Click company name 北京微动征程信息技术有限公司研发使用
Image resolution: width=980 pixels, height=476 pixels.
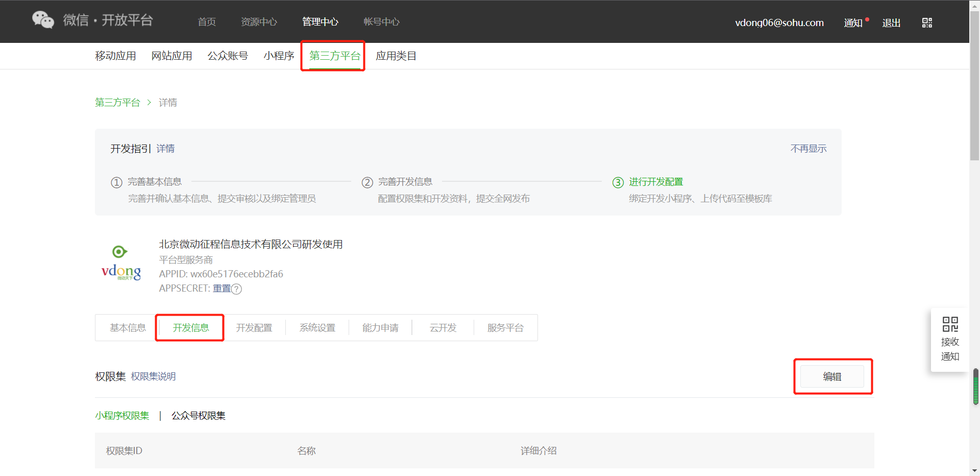click(x=251, y=245)
